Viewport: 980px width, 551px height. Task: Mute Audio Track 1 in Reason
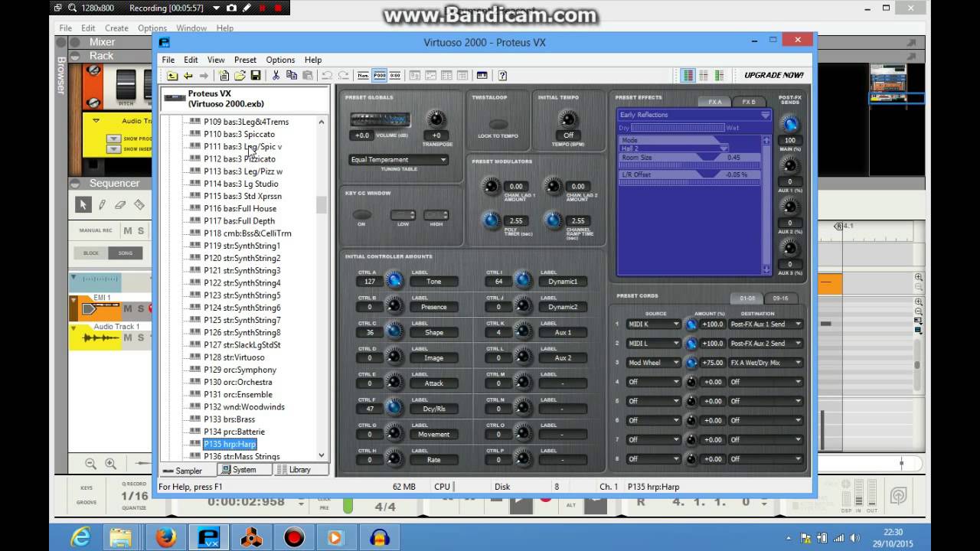[x=128, y=337]
